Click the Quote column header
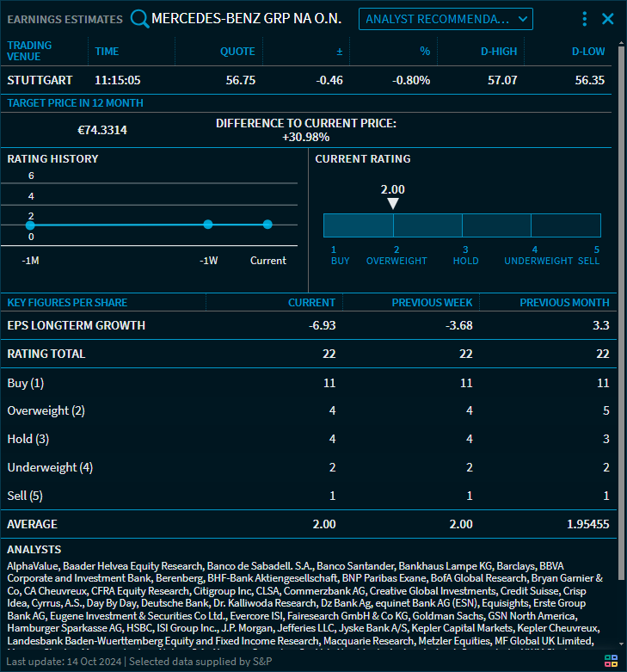Image resolution: width=627 pixels, height=672 pixels. pyautogui.click(x=237, y=51)
